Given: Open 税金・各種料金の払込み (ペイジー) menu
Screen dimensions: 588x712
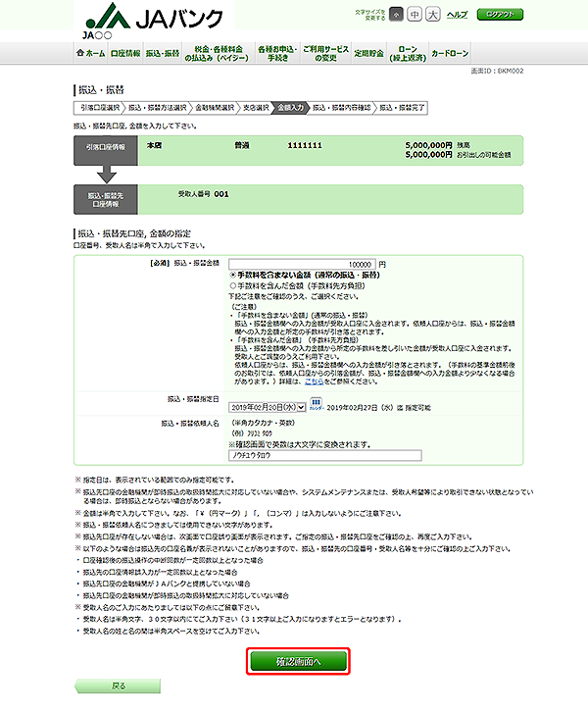Looking at the screenshot, I should [217, 52].
